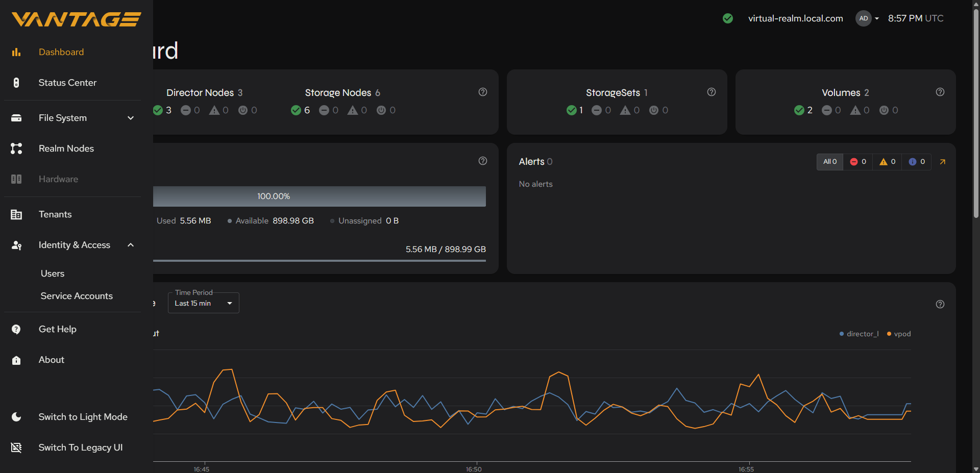Image resolution: width=980 pixels, height=473 pixels.
Task: Open the Get Help link
Action: tap(58, 329)
